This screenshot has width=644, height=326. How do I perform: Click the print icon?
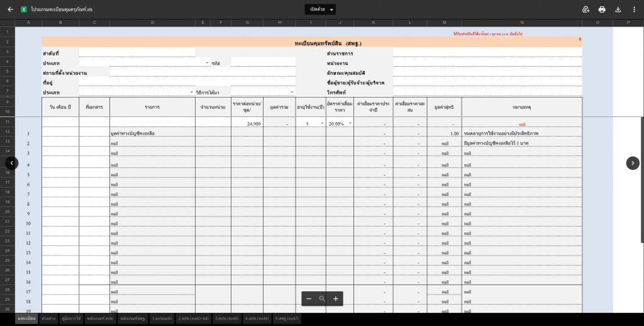[x=602, y=9]
